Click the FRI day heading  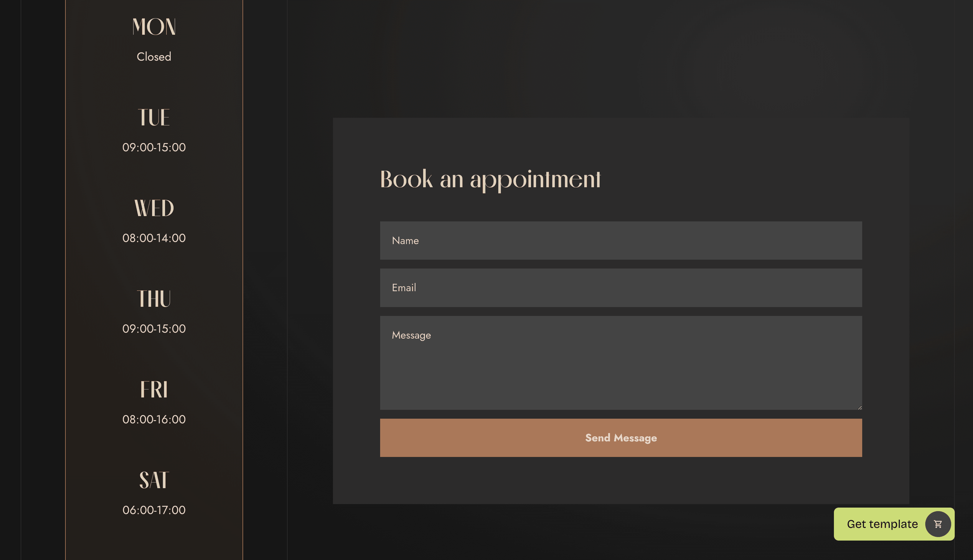point(154,389)
